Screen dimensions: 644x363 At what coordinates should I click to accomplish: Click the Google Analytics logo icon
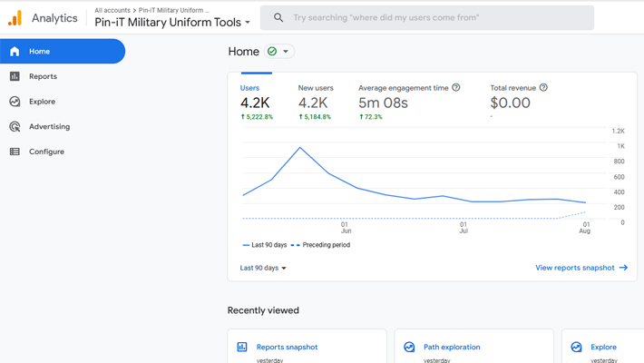15,18
